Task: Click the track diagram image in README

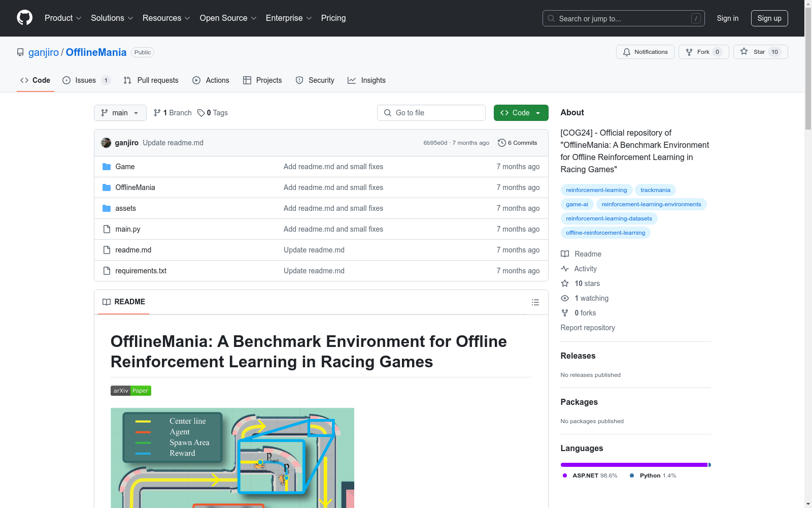Action: click(232, 458)
